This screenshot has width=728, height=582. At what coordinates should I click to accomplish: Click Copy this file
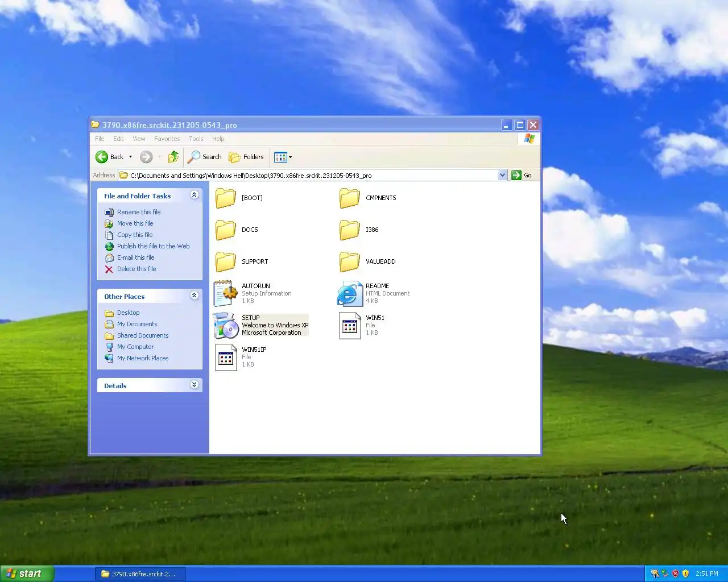135,235
